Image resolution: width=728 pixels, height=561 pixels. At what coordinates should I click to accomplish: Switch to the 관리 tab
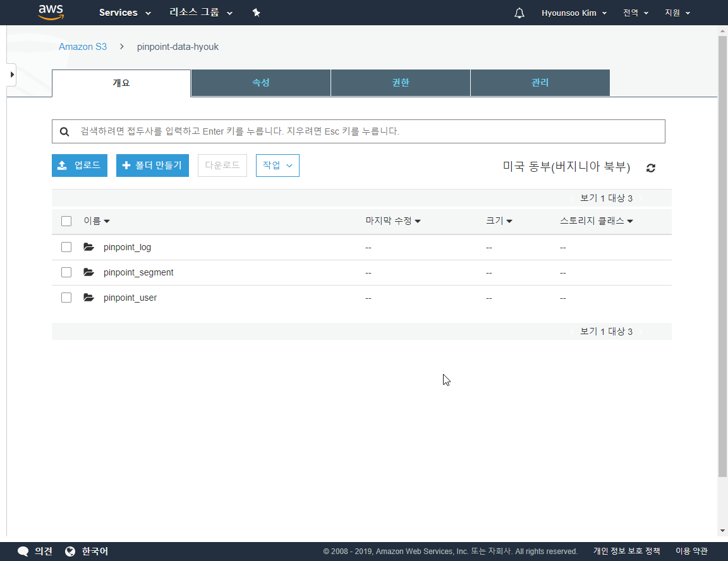click(x=540, y=83)
